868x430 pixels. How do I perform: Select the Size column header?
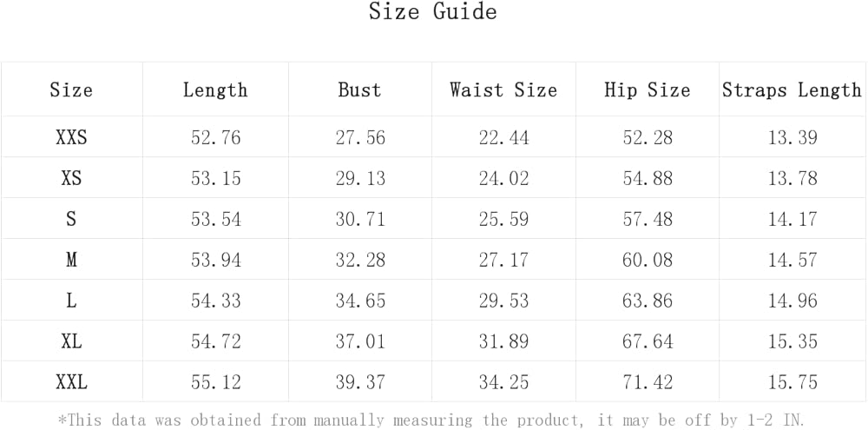pyautogui.click(x=71, y=90)
